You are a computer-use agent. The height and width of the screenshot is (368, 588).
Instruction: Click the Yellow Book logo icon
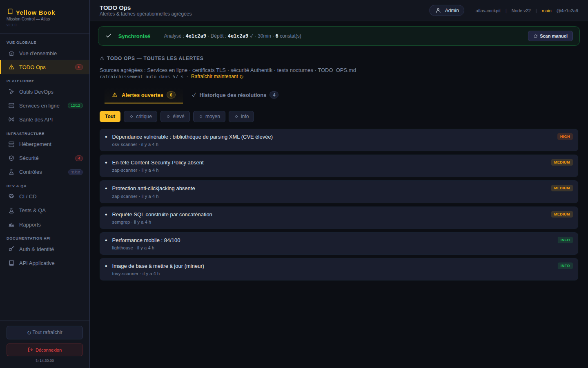click(x=10, y=12)
